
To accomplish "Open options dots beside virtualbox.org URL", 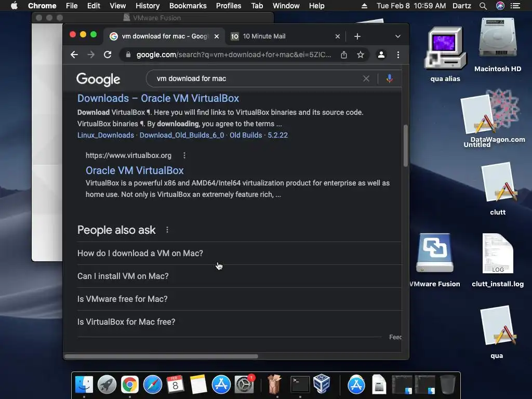I will click(x=184, y=155).
